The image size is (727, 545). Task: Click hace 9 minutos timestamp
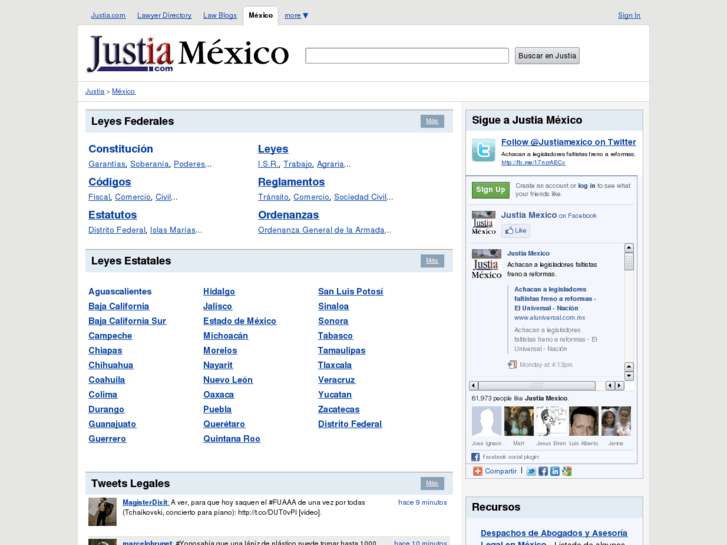click(422, 502)
